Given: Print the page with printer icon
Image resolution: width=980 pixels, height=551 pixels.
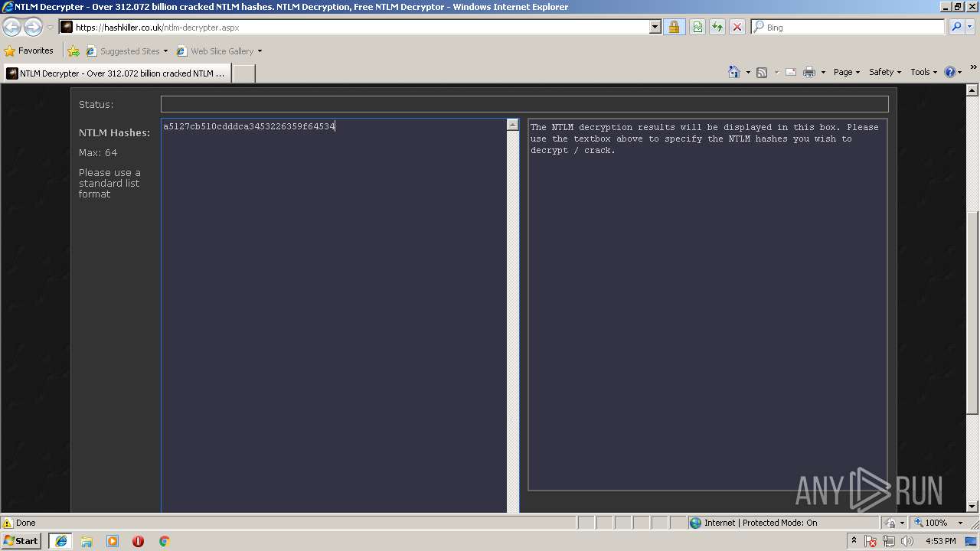Looking at the screenshot, I should click(x=809, y=72).
